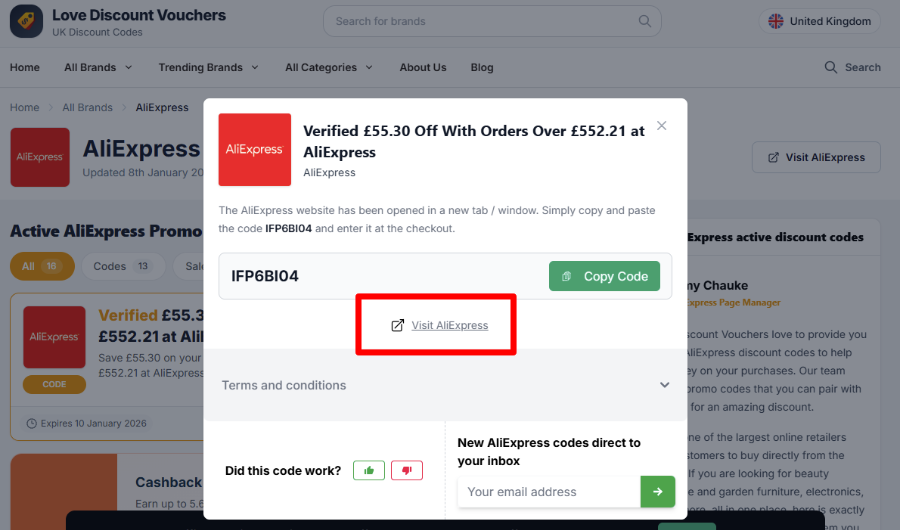Click the Love Discount Vouchers logo icon
Screen dimensions: 900x530
coord(26,22)
